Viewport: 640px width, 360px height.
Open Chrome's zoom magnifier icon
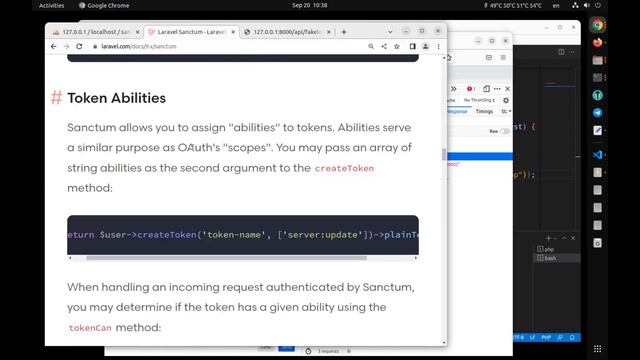[x=371, y=47]
